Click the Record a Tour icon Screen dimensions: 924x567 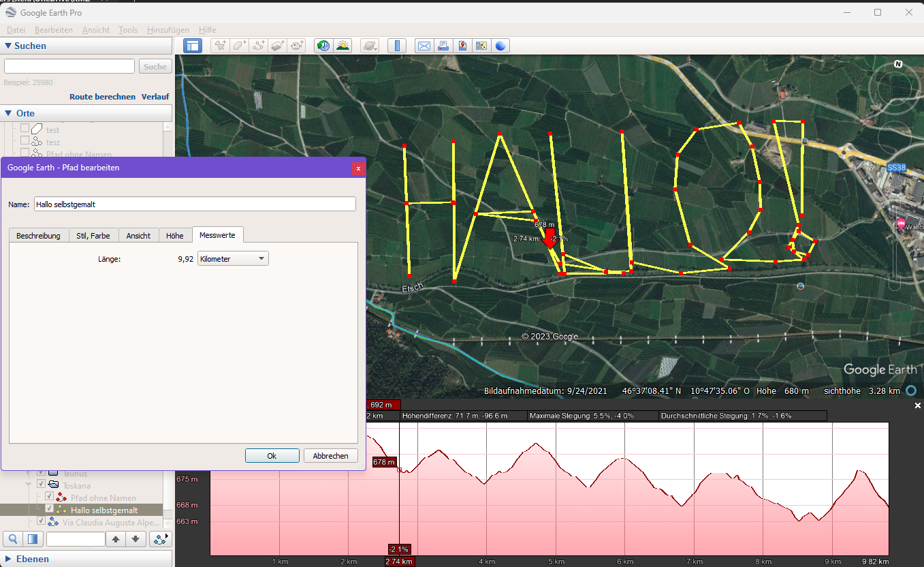[x=297, y=46]
